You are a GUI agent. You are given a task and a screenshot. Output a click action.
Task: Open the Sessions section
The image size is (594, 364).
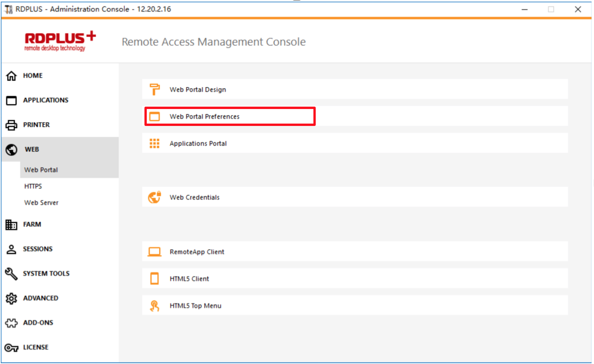[x=38, y=249]
